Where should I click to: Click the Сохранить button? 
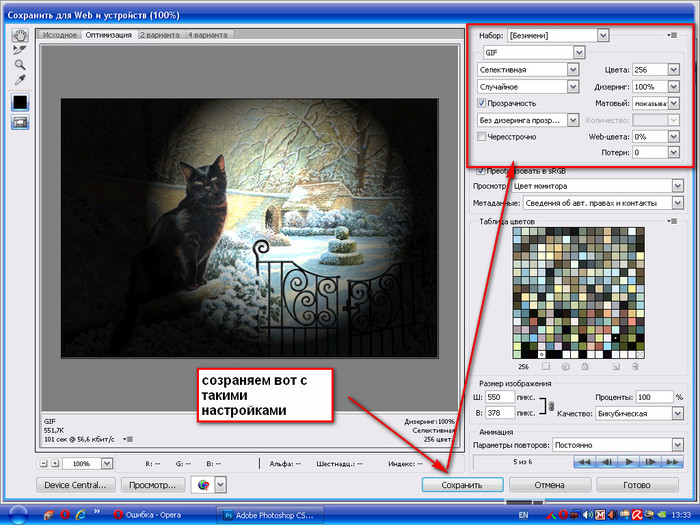click(x=462, y=485)
